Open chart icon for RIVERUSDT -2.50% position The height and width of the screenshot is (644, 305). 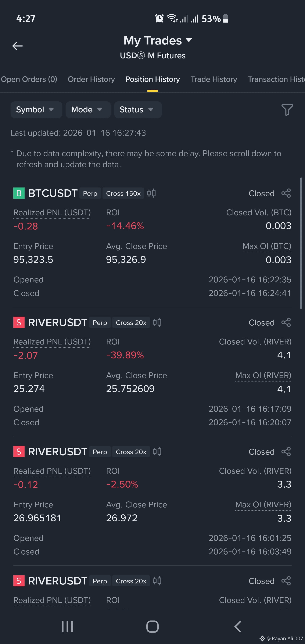(157, 452)
